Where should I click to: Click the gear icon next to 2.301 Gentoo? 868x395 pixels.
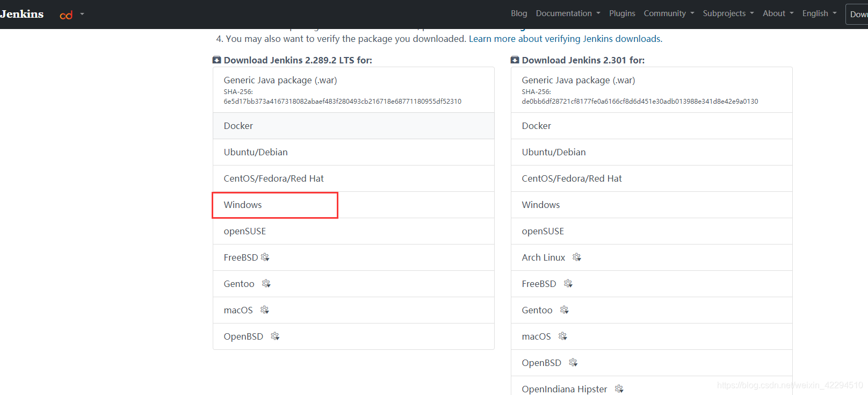click(x=565, y=310)
